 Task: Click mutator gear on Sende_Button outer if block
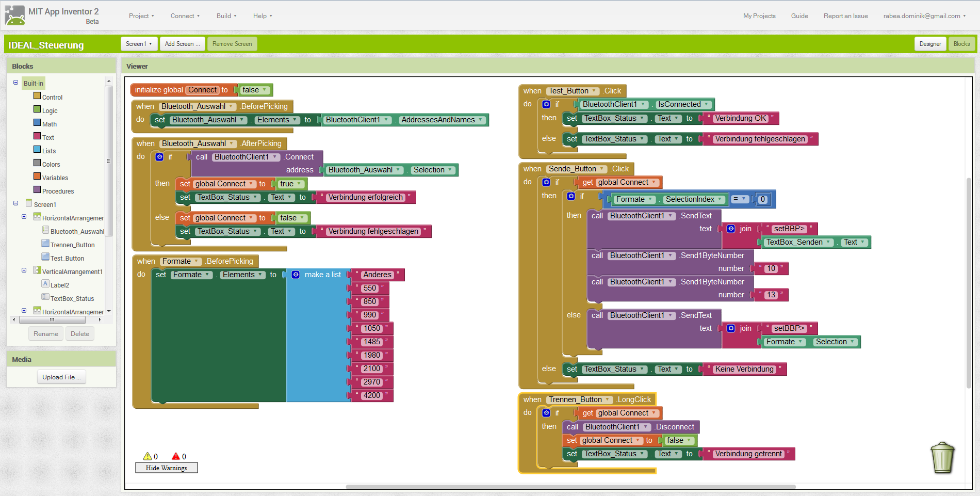[546, 182]
